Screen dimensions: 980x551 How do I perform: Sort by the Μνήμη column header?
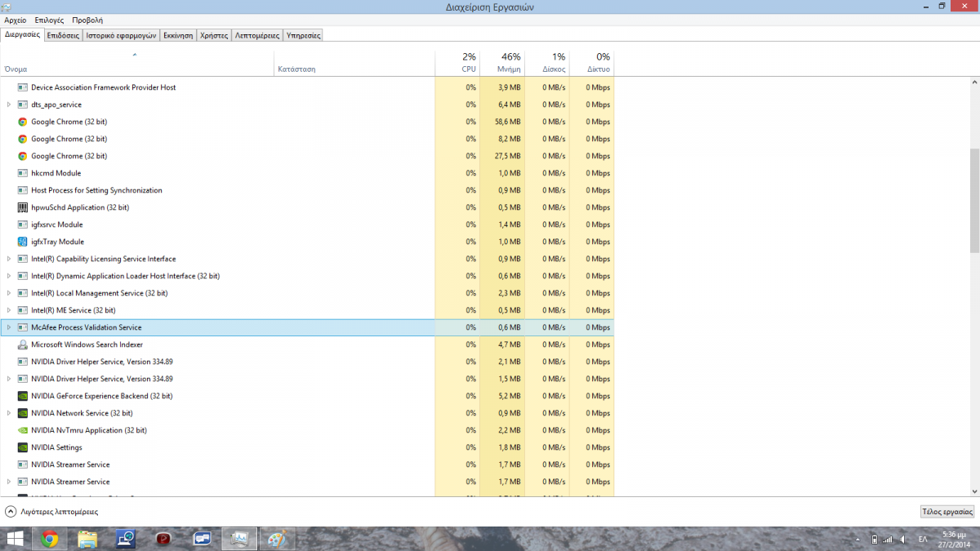(501, 63)
